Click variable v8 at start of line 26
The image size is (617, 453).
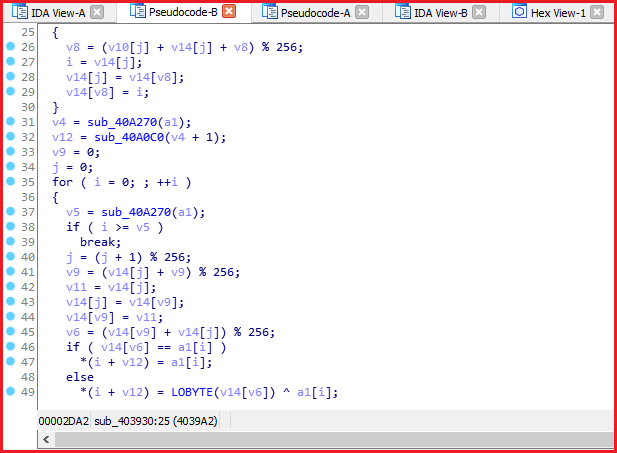click(73, 47)
